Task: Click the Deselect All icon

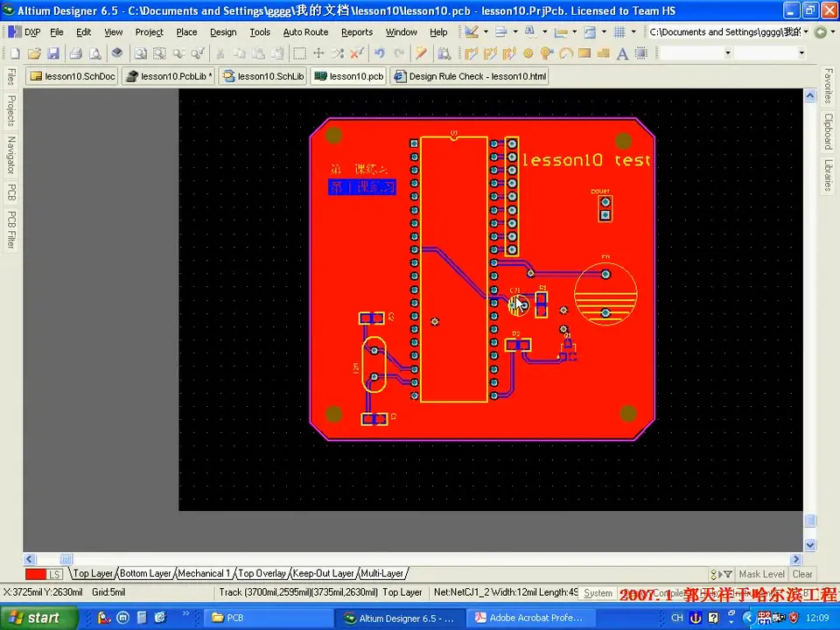Action: 338,53
